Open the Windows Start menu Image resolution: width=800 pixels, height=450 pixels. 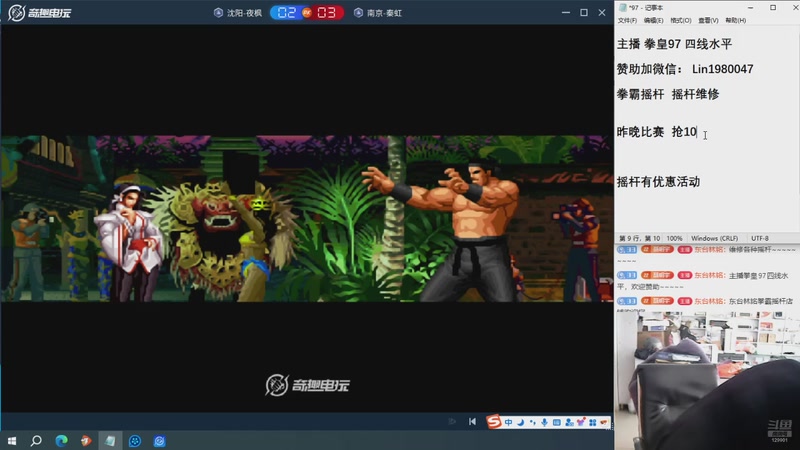click(x=12, y=441)
